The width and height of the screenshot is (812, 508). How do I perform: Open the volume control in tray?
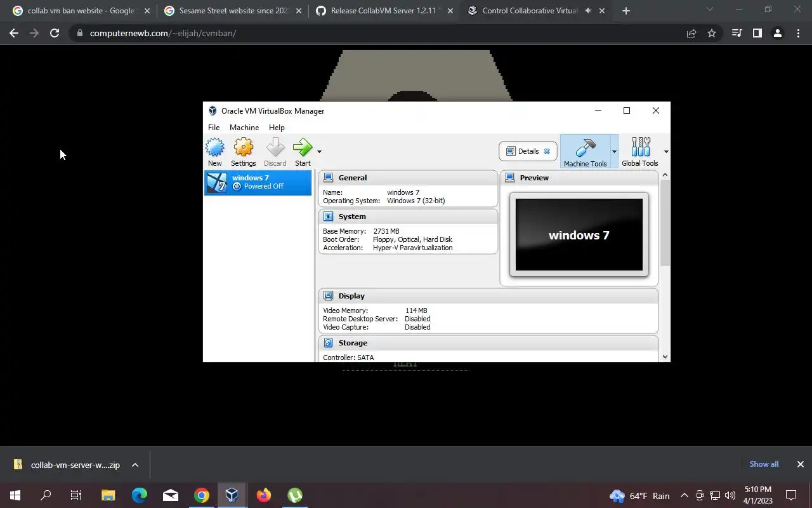click(730, 496)
